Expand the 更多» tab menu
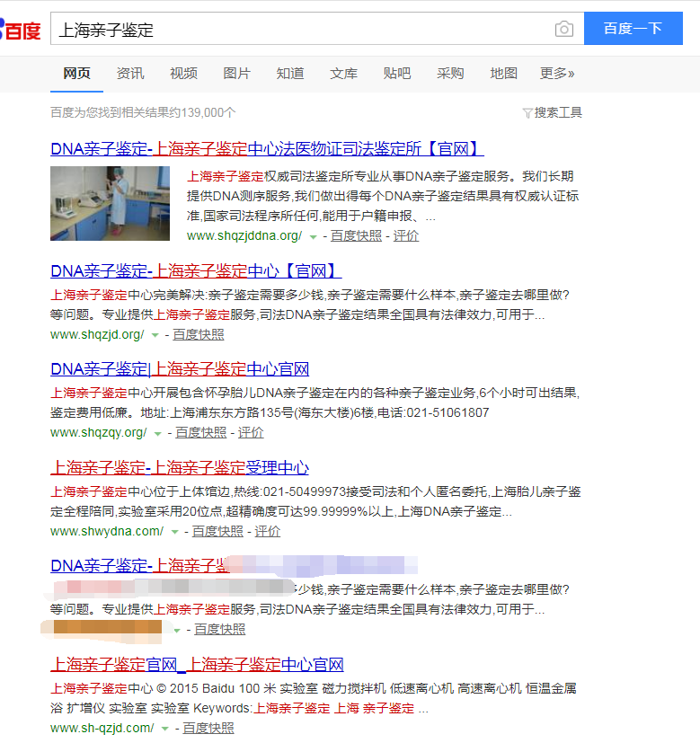Image resolution: width=700 pixels, height=743 pixels. (x=557, y=74)
